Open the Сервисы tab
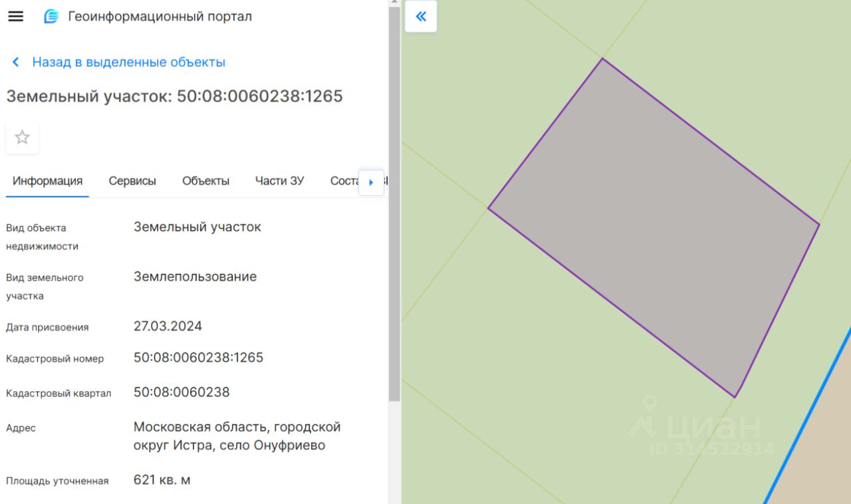This screenshot has width=851, height=504. pyautogui.click(x=132, y=181)
